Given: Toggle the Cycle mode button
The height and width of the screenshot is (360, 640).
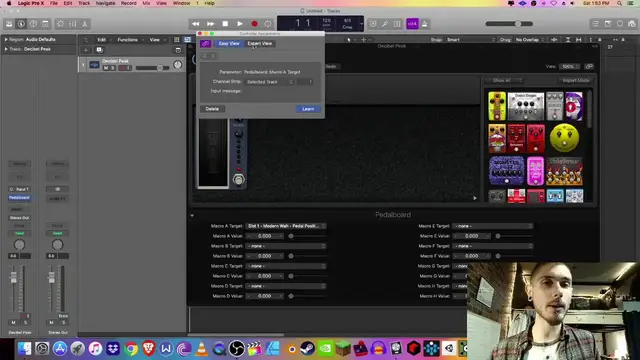Looking at the screenshot, I should (268, 24).
